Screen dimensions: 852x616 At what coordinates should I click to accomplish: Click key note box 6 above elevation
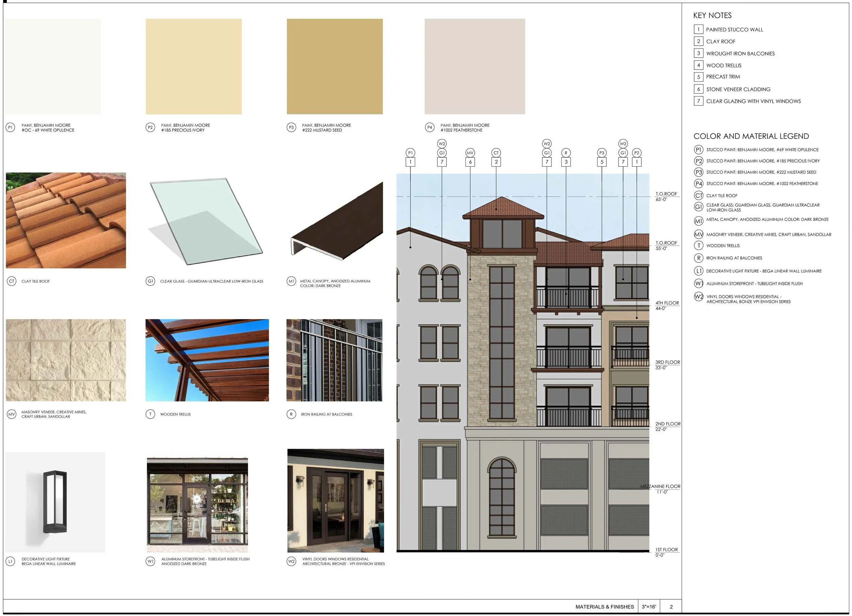470,162
